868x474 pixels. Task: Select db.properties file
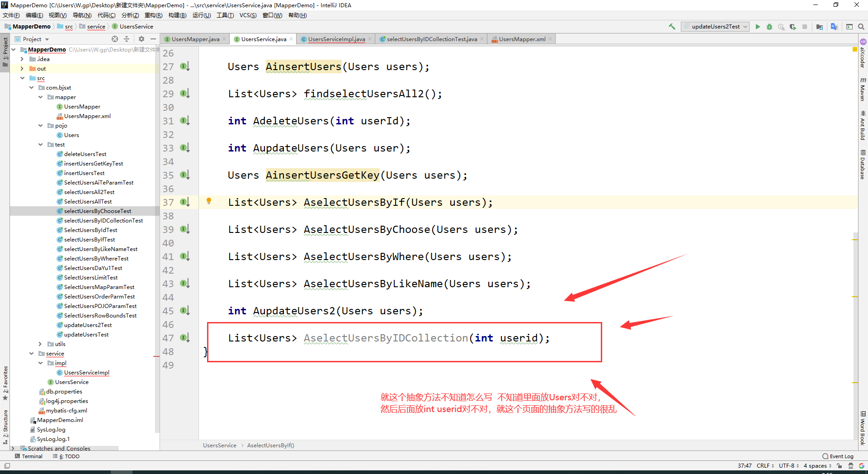(64, 392)
